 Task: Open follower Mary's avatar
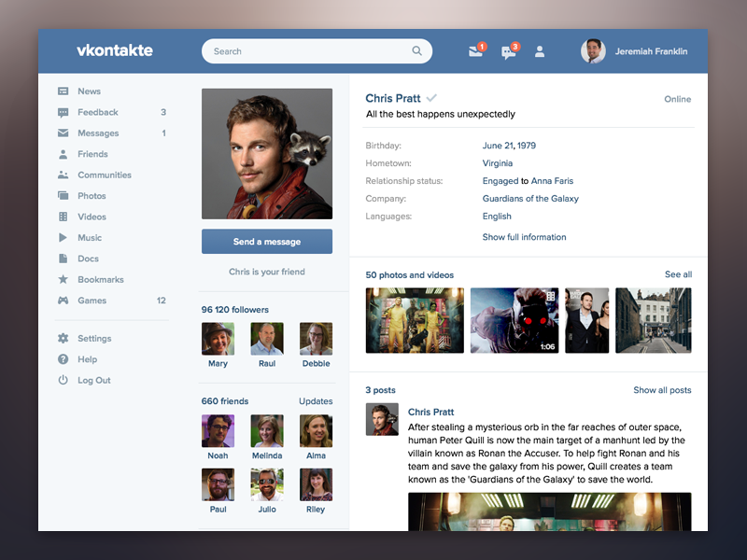coord(218,339)
